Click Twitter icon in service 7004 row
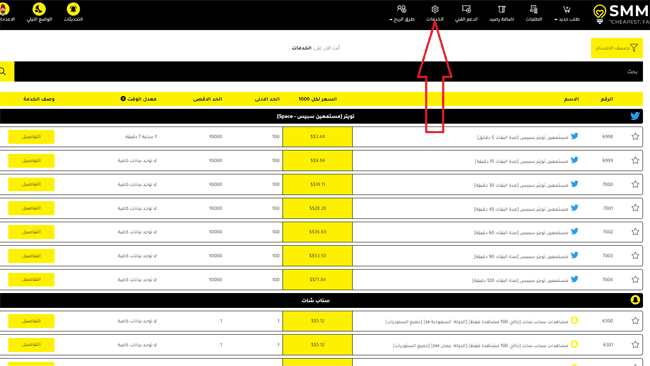Viewport: 650px width, 366px height. [575, 279]
